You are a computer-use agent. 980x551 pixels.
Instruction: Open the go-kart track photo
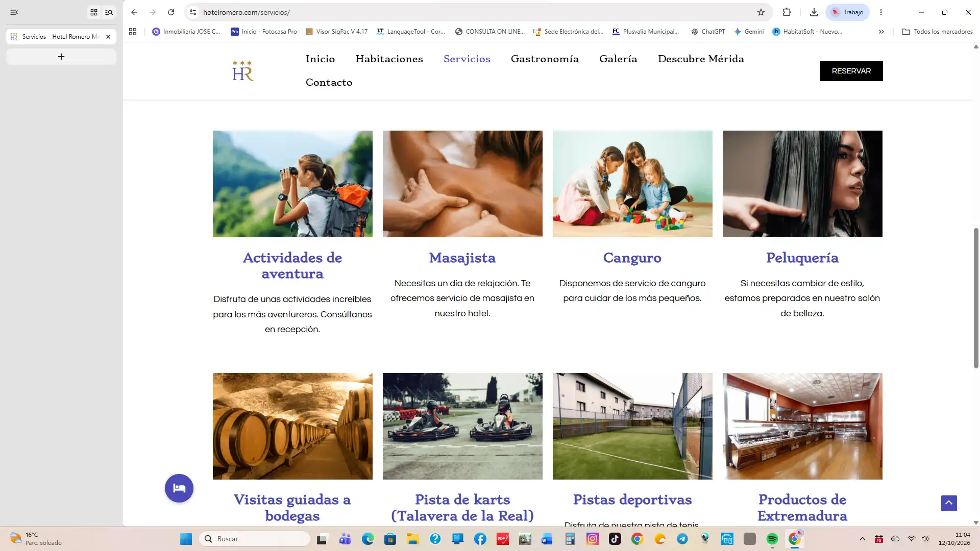click(462, 426)
